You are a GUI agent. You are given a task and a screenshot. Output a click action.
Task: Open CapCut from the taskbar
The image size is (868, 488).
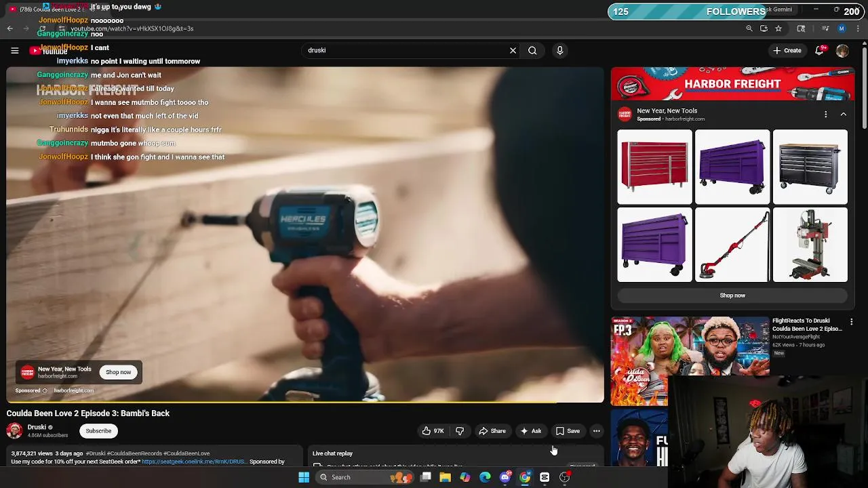545,477
